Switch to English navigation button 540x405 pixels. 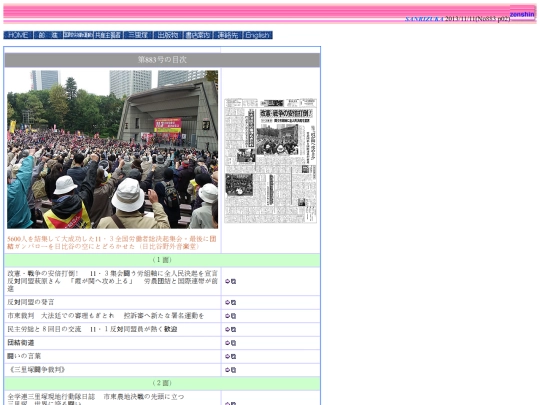click(258, 35)
